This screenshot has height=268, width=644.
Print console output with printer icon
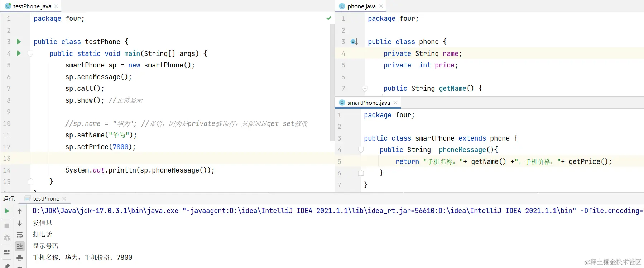click(x=20, y=258)
